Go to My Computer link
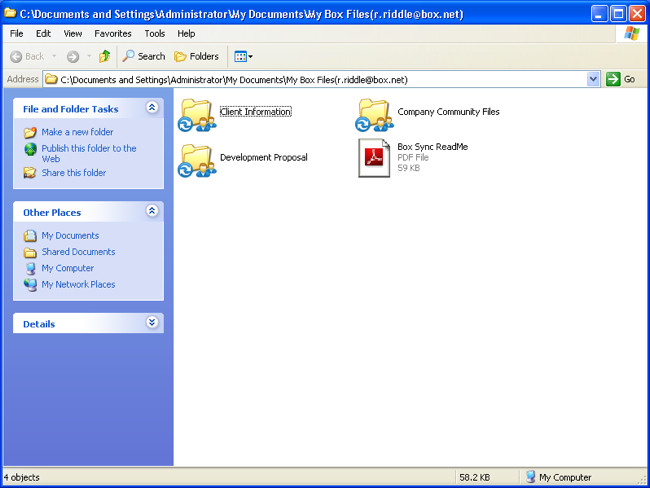650x488 pixels. (68, 268)
